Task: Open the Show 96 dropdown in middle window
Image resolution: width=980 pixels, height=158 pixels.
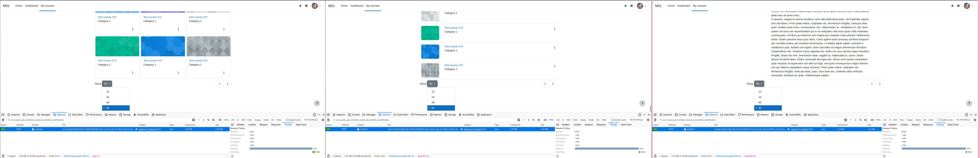Action: click(x=432, y=84)
